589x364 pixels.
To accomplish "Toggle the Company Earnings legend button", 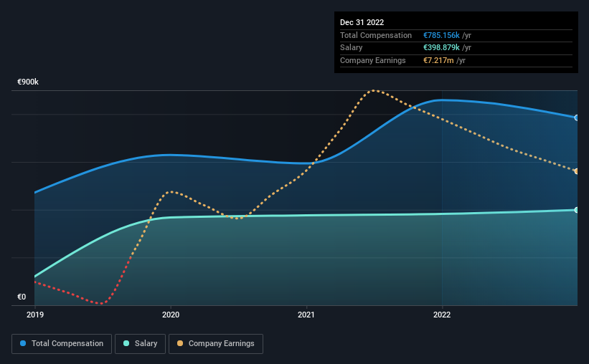I will tap(216, 344).
